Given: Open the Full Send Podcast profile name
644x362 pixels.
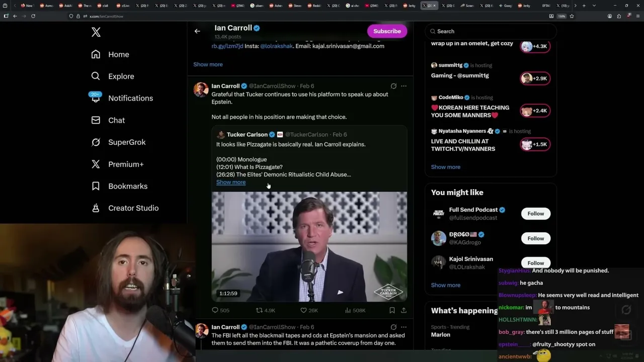Looking at the screenshot, I should (x=473, y=210).
